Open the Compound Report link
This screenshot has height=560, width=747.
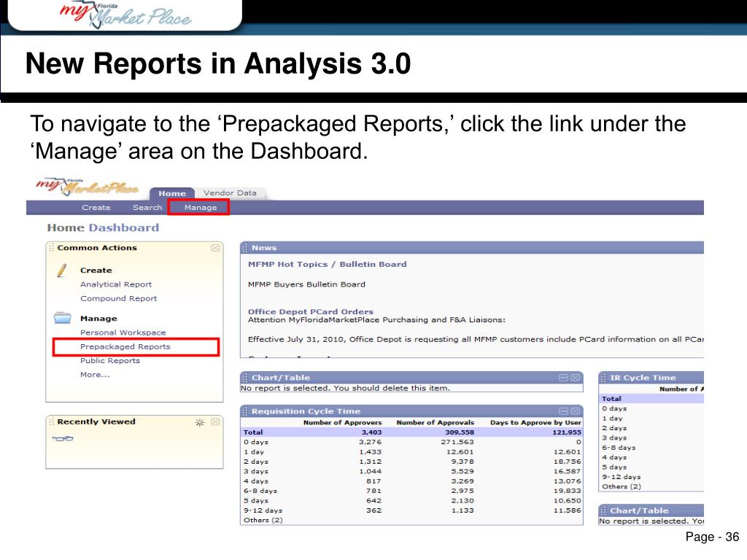point(119,298)
